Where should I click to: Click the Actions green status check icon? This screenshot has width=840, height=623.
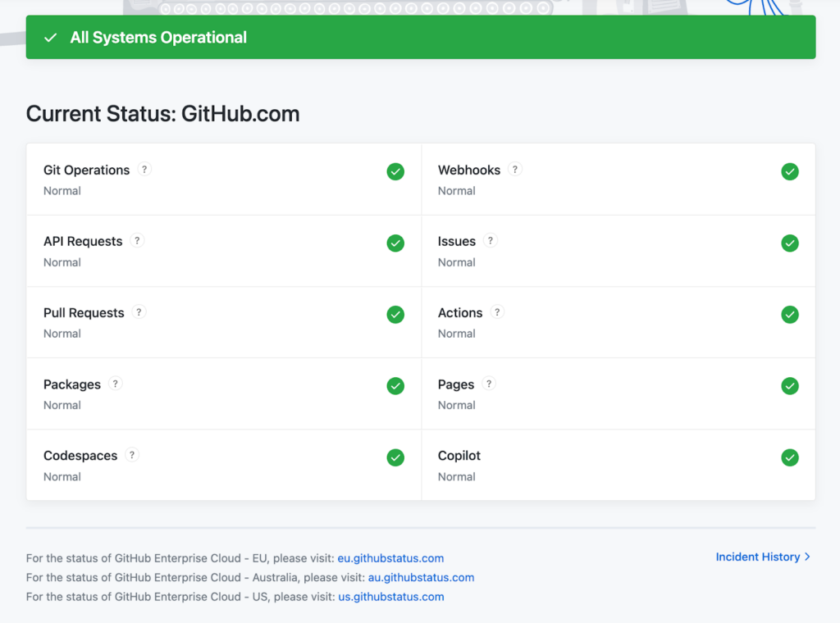click(790, 314)
